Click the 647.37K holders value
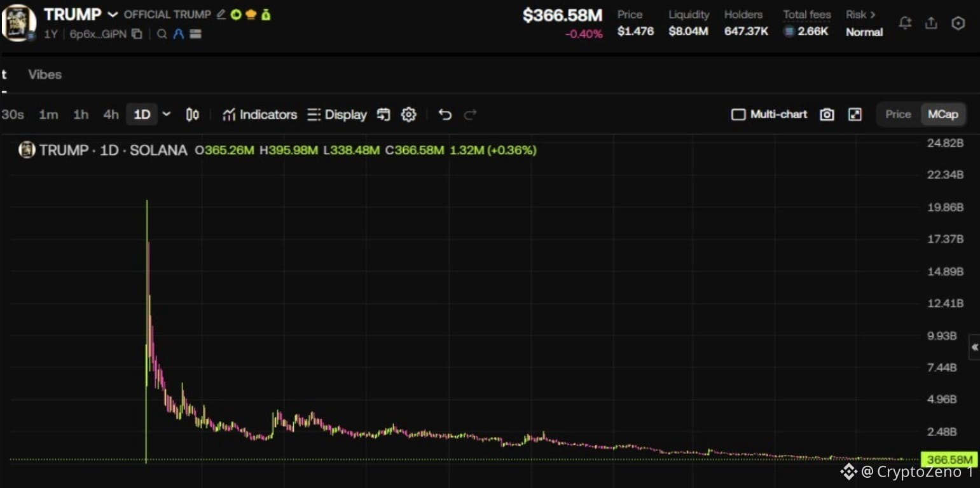The image size is (980, 488). (746, 31)
